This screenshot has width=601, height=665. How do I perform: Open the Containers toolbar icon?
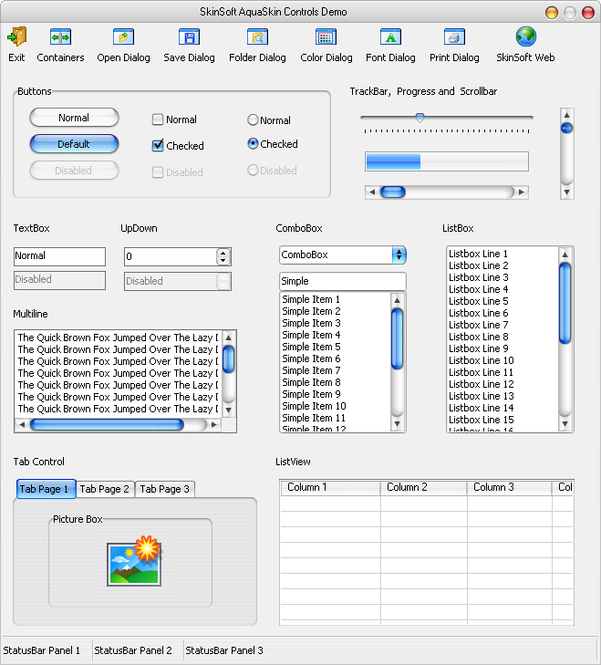coord(60,37)
